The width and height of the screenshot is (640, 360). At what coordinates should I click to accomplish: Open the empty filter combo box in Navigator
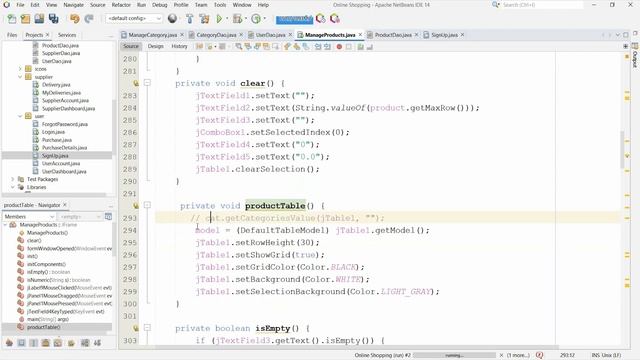[x=79, y=217]
